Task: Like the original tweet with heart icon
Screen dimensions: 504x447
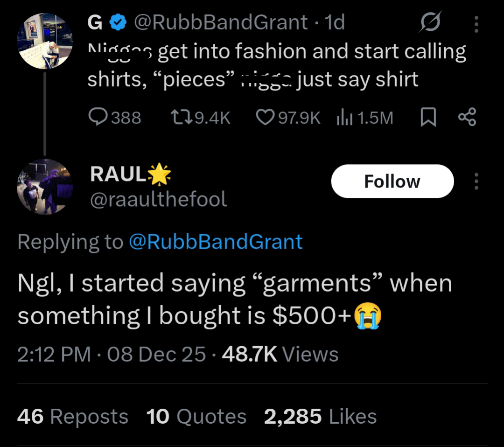Action: [x=266, y=117]
